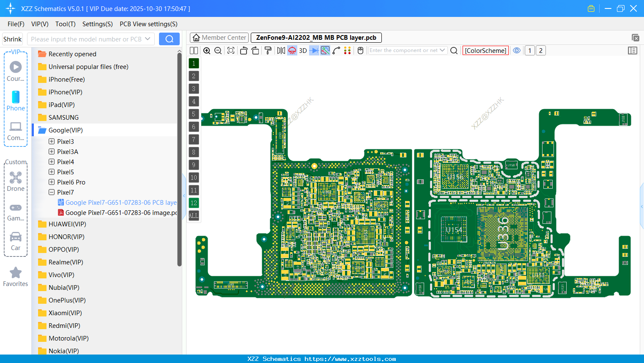Image resolution: width=644 pixels, height=363 pixels.
Task: Zoom in on the PCB view
Action: click(x=207, y=50)
